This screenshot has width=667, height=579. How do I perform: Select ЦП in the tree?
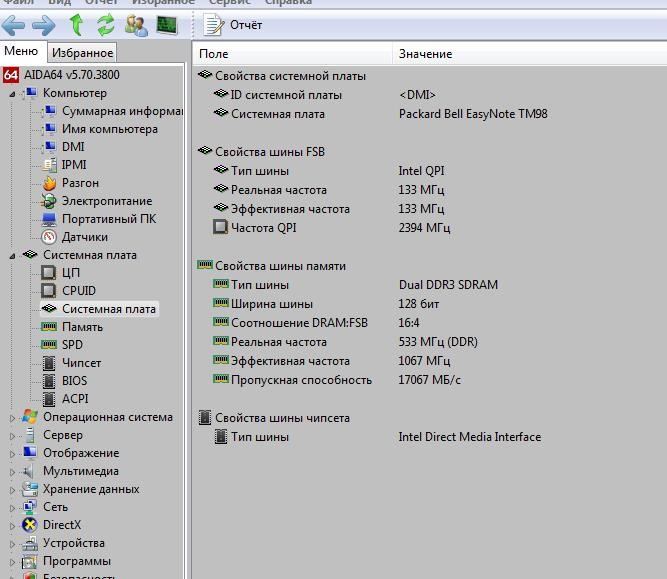tap(70, 273)
